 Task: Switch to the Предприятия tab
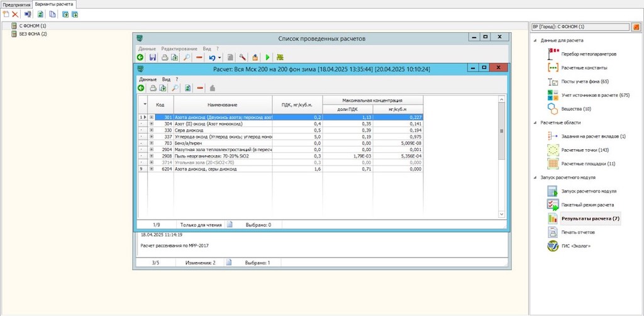16,4
